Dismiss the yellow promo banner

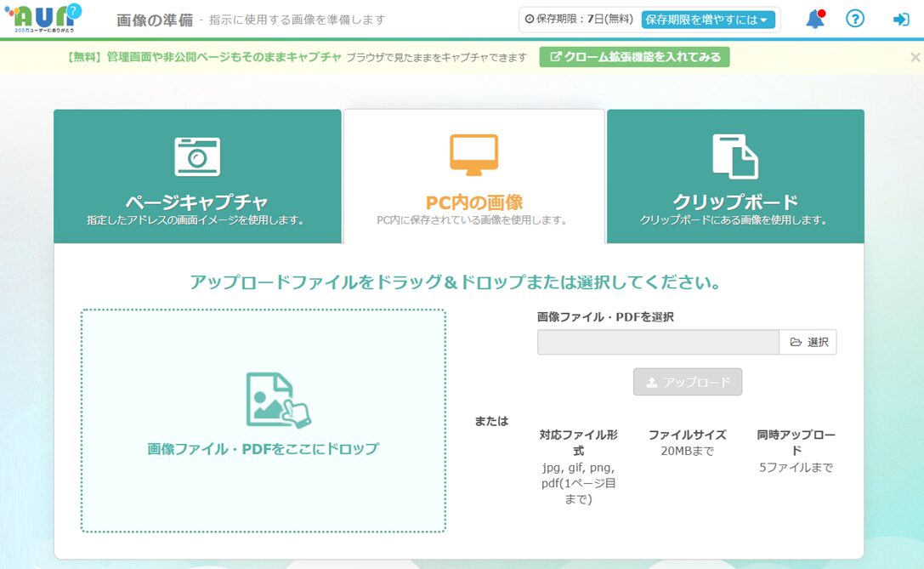point(915,57)
